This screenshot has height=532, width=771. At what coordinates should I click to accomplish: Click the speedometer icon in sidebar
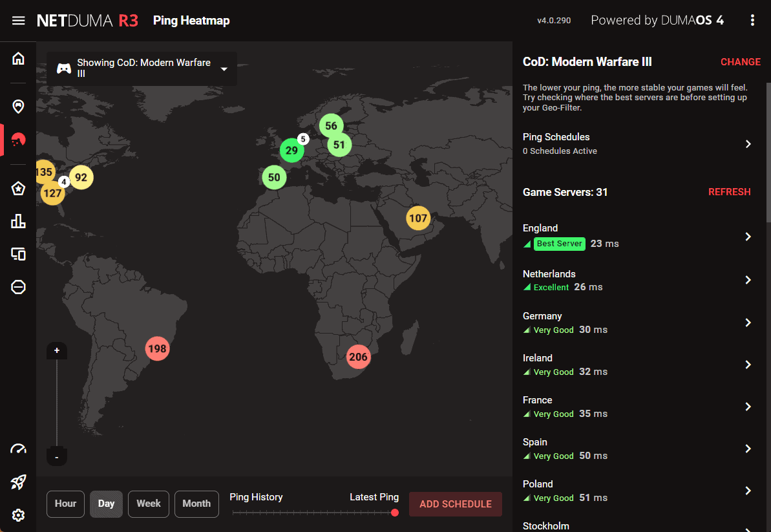19,449
